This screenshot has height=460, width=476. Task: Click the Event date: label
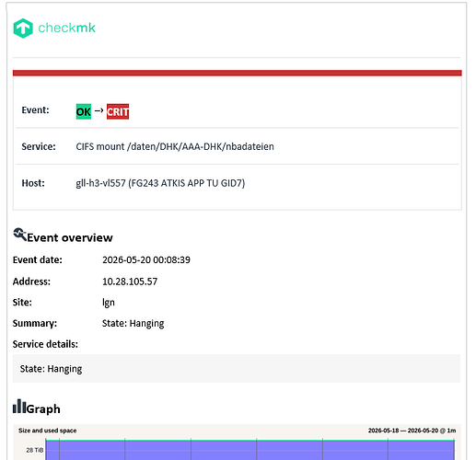coord(38,259)
